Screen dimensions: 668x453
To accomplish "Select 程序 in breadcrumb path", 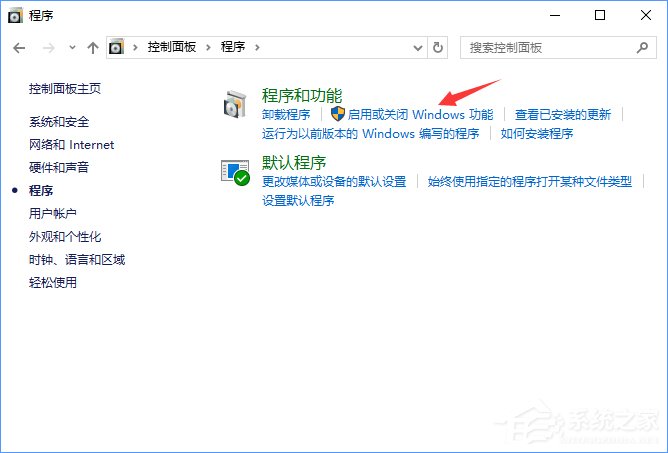I will click(x=233, y=46).
